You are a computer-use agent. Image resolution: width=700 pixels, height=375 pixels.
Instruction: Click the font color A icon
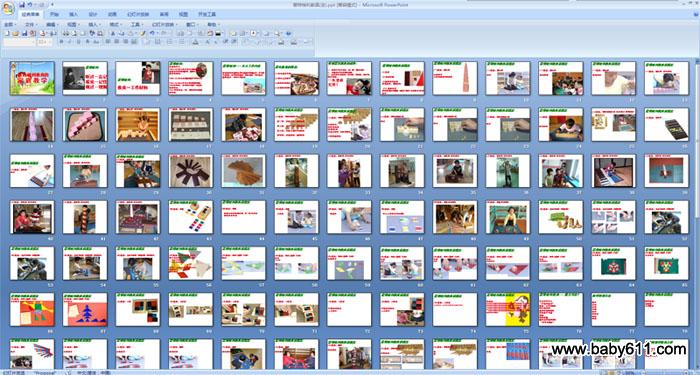tap(196, 42)
